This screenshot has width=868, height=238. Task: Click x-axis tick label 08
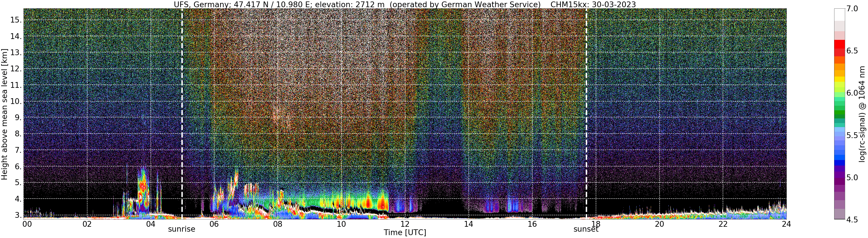pyautogui.click(x=278, y=224)
